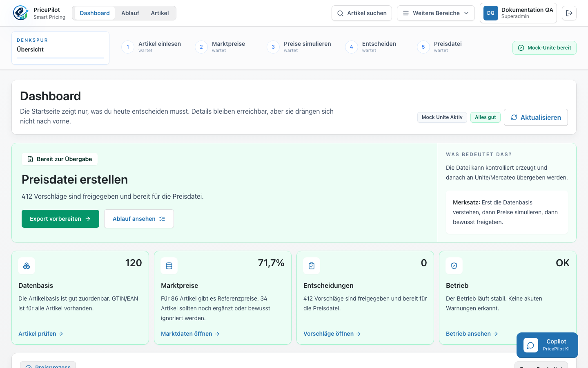The image size is (588, 368).
Task: Click the Artikel suchen search field
Action: click(x=362, y=13)
